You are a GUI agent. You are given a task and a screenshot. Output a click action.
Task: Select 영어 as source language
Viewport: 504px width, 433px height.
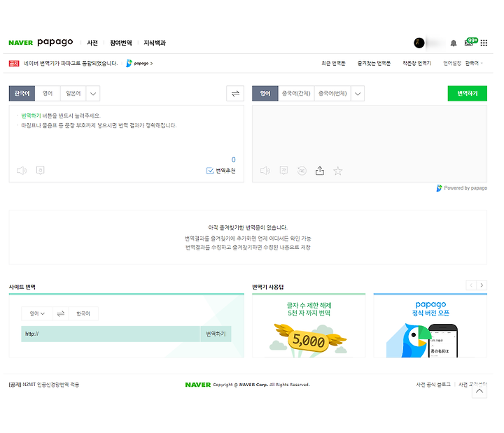pos(48,94)
